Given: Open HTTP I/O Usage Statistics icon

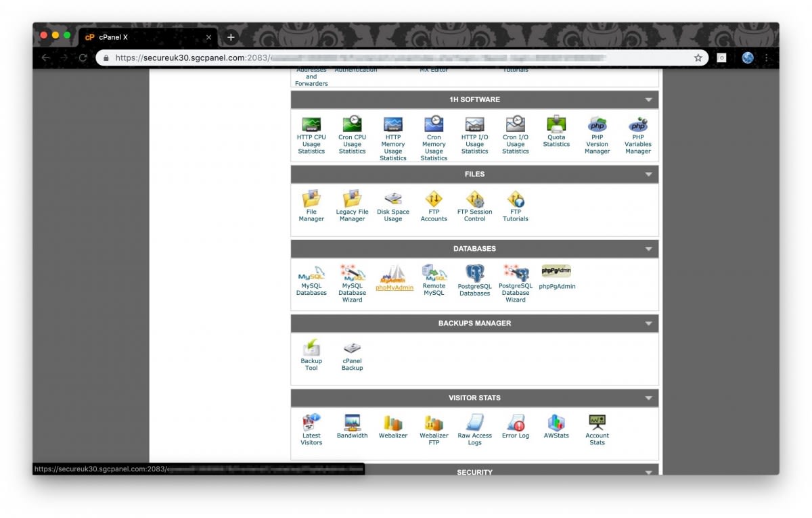Looking at the screenshot, I should [475, 124].
